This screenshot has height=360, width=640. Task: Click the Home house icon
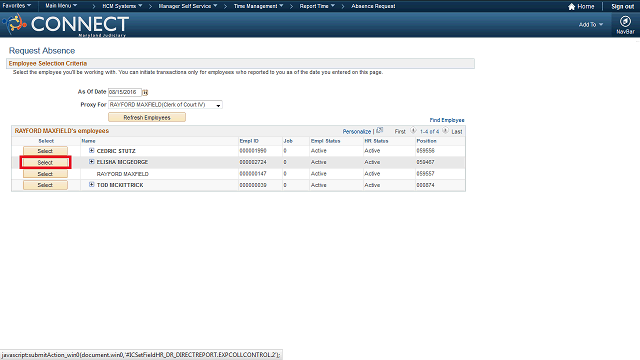[571, 7]
